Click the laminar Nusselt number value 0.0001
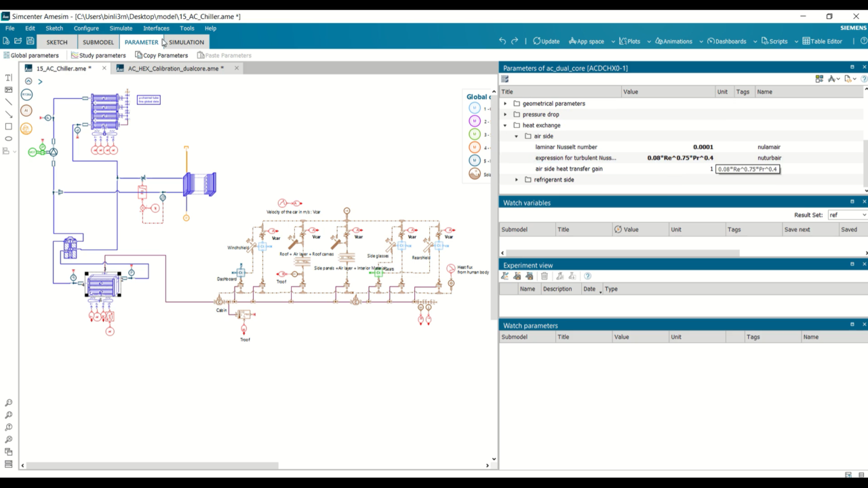 tap(703, 147)
